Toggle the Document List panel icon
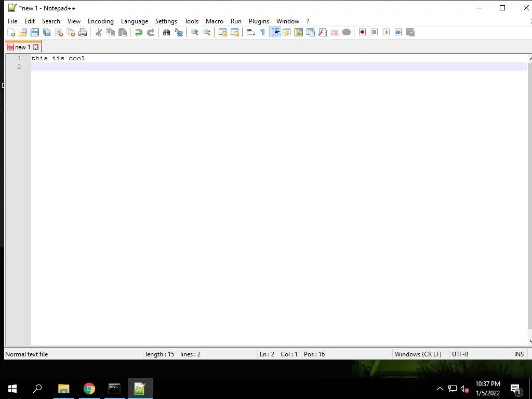This screenshot has width=532, height=399. (311, 32)
